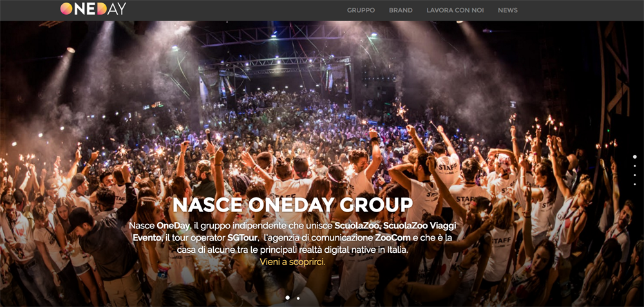Follow the yellow Vieni a scoprirci link
Viewport: 644px width, 307px height.
pyautogui.click(x=292, y=261)
